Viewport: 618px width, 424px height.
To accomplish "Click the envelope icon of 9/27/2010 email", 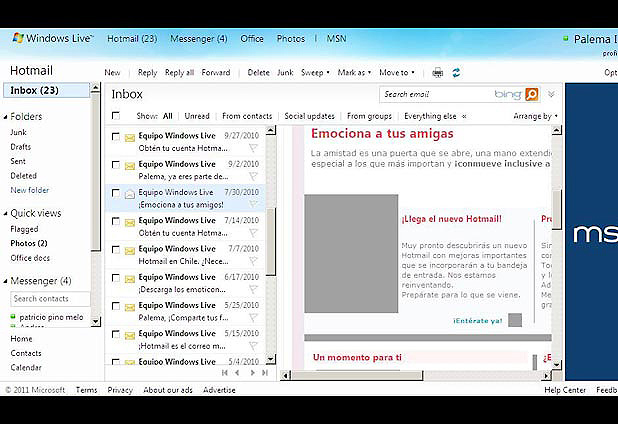I will point(130,138).
